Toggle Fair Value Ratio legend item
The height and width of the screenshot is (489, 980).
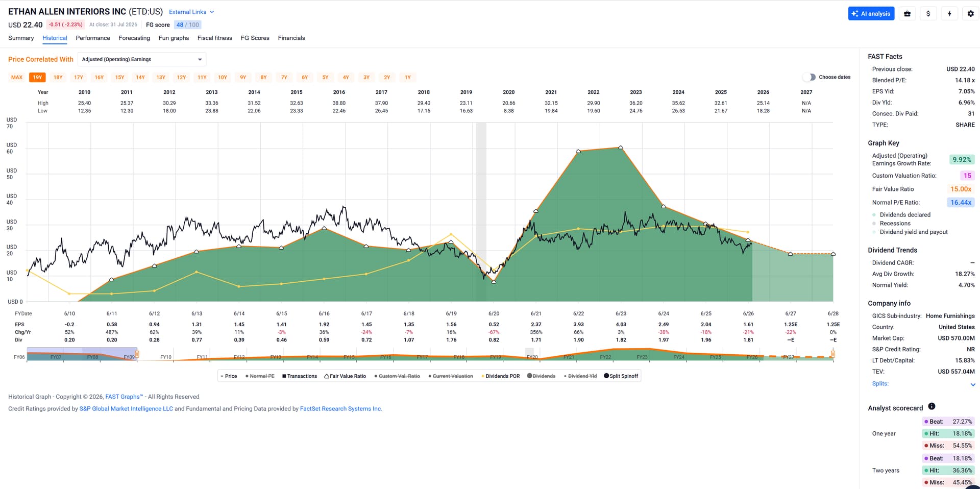point(345,376)
